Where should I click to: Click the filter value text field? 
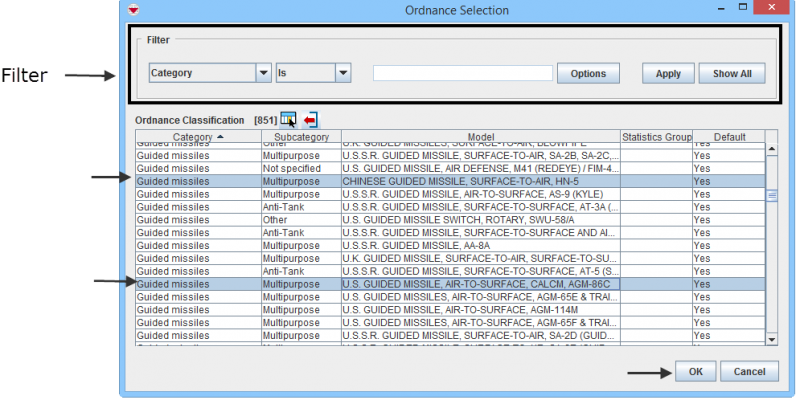pyautogui.click(x=462, y=73)
